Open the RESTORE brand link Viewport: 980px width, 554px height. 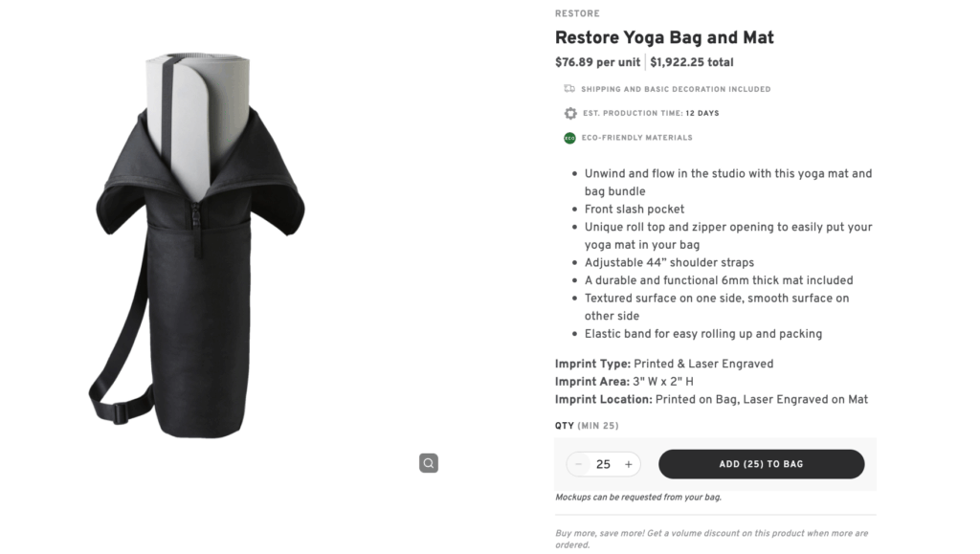577,13
